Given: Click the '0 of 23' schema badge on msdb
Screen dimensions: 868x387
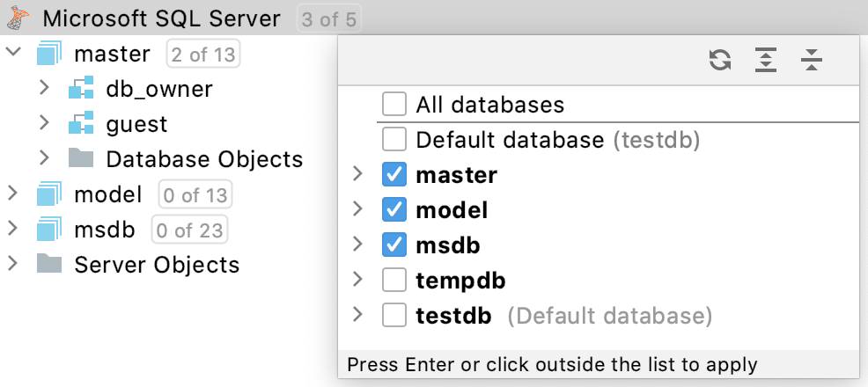Looking at the screenshot, I should [x=189, y=230].
